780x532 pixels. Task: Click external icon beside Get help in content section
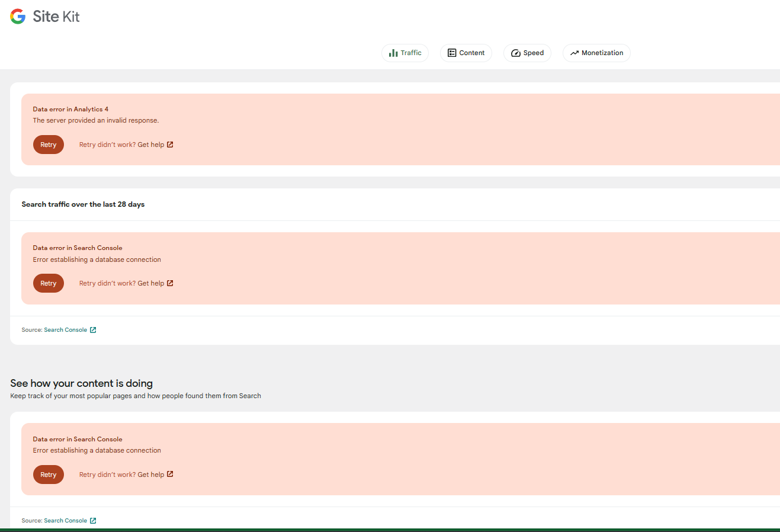(170, 474)
